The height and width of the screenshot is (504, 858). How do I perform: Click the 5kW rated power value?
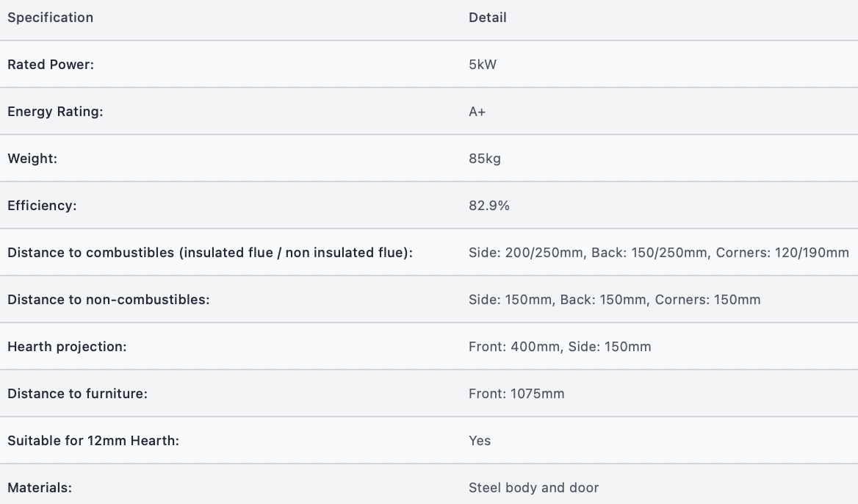[x=483, y=65]
